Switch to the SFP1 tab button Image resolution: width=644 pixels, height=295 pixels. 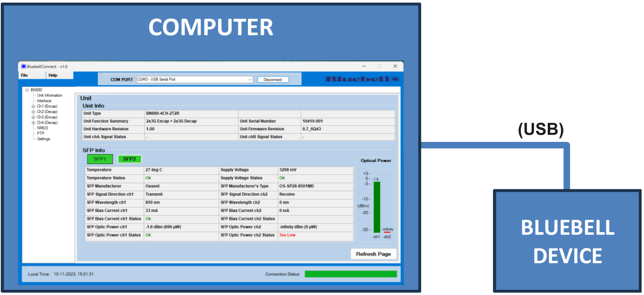tap(100, 159)
